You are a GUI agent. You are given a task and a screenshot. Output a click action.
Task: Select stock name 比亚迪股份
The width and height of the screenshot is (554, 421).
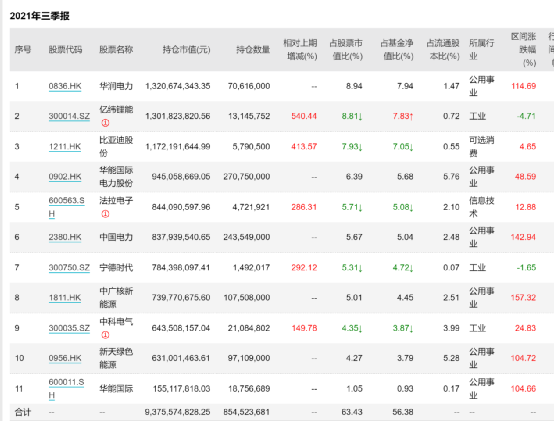tap(116, 147)
